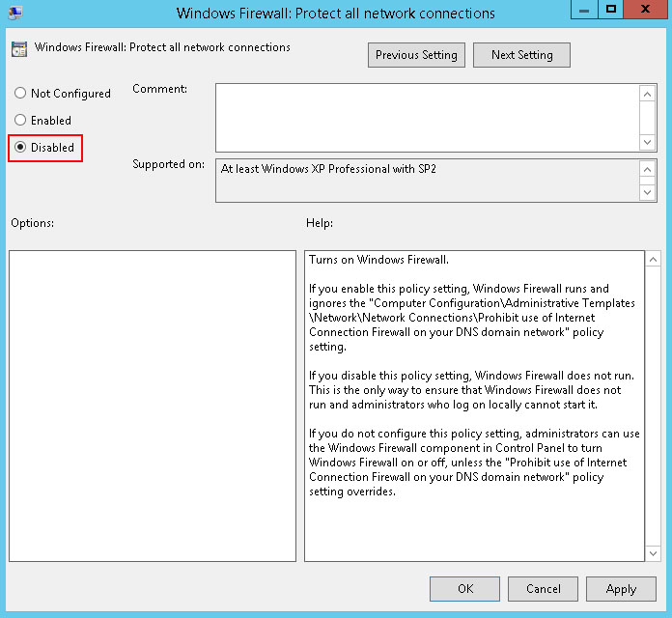672x618 pixels.
Task: Click the Comment box scroll down arrow
Action: pyautogui.click(x=648, y=141)
